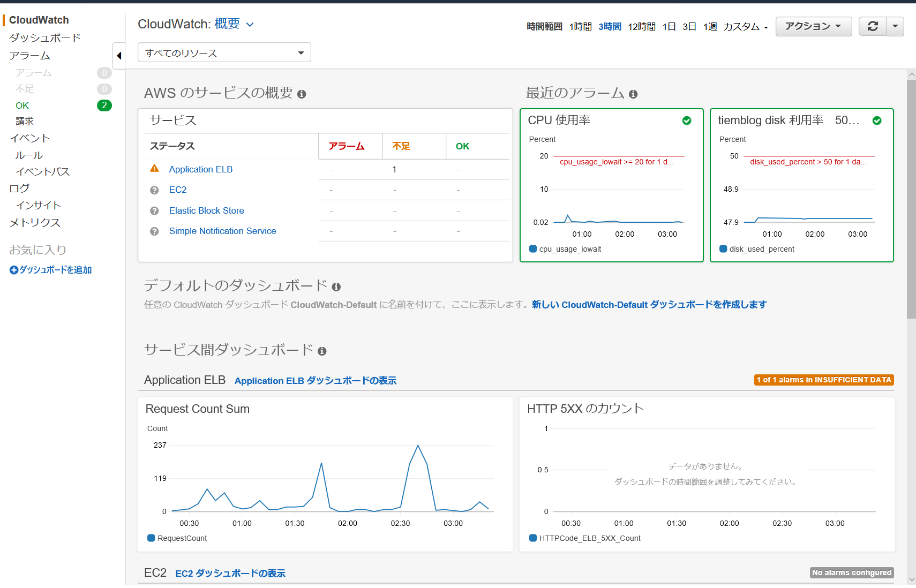Click the warning triangle icon for Application ELB
This screenshot has height=588, width=916.
[154, 169]
